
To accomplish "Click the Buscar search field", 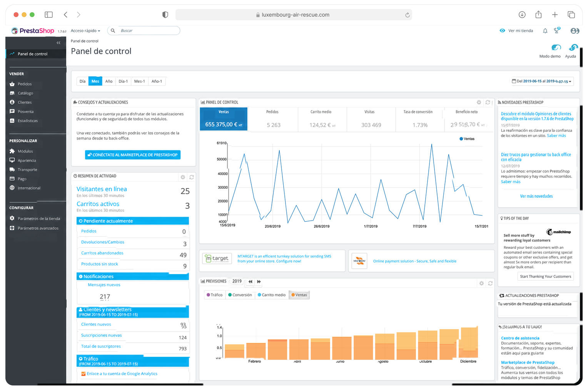I will [x=144, y=31].
